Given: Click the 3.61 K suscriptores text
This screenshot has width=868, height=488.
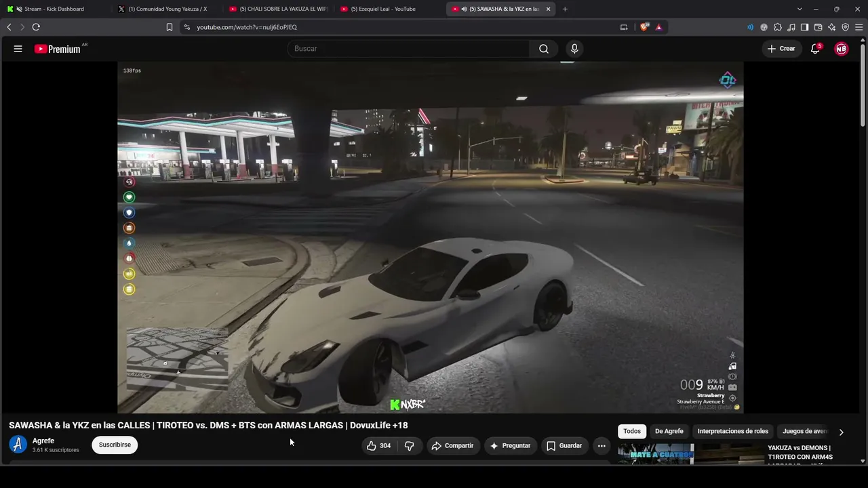Looking at the screenshot, I should tap(56, 450).
